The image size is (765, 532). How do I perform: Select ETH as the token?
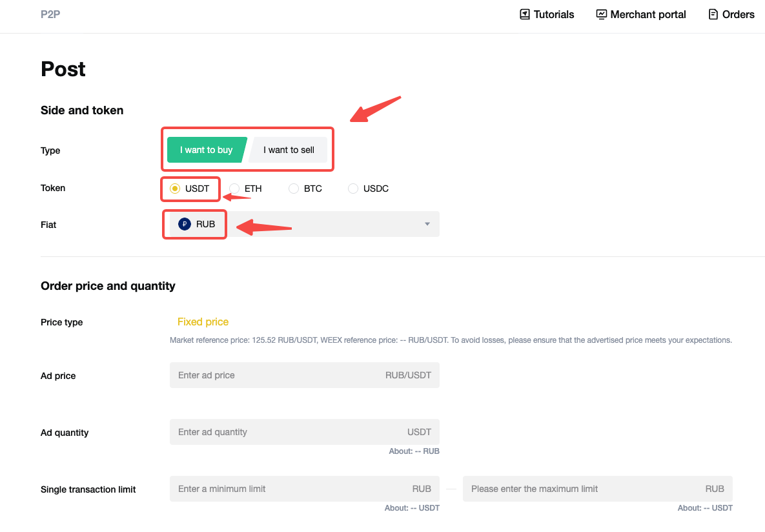click(x=234, y=189)
